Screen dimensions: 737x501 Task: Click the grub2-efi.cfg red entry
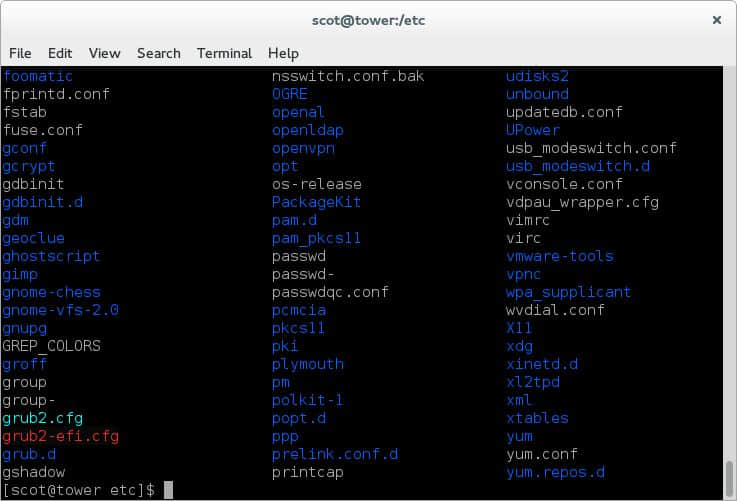60,436
